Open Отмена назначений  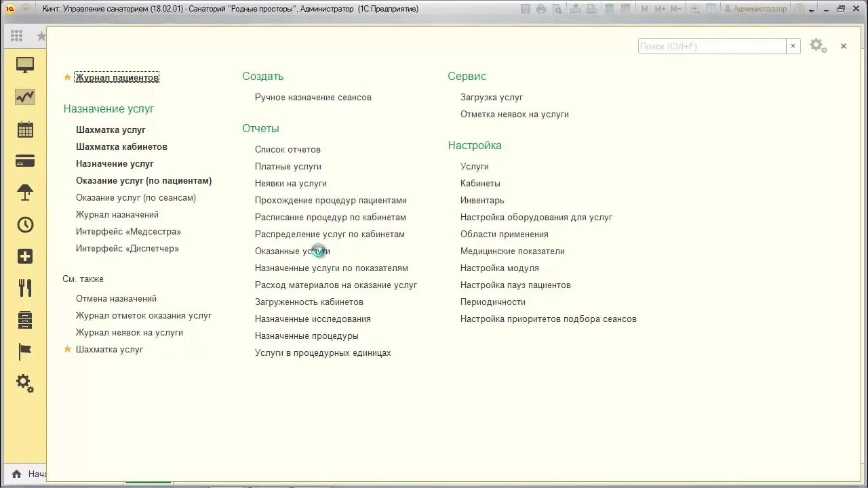116,298
